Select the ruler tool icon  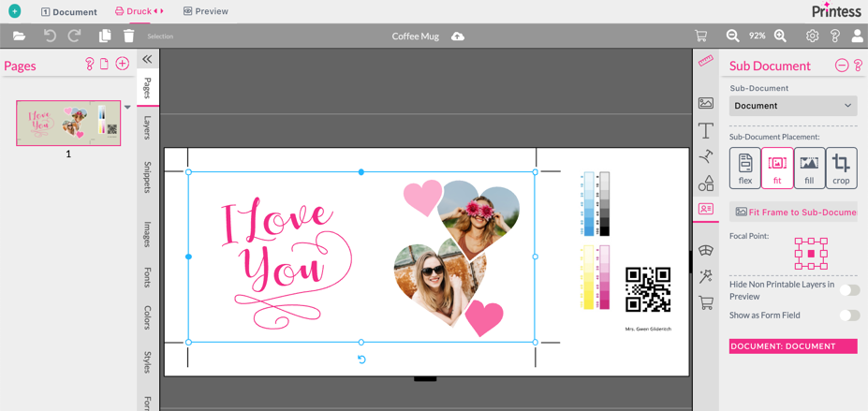[706, 60]
